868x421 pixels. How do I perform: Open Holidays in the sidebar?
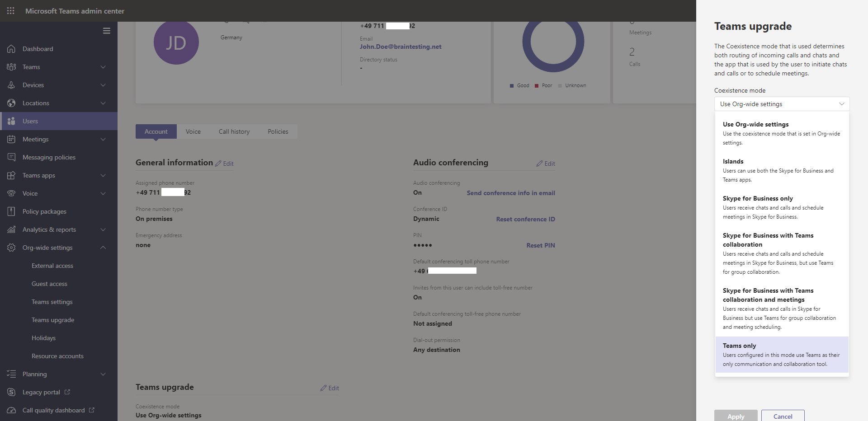coord(43,338)
